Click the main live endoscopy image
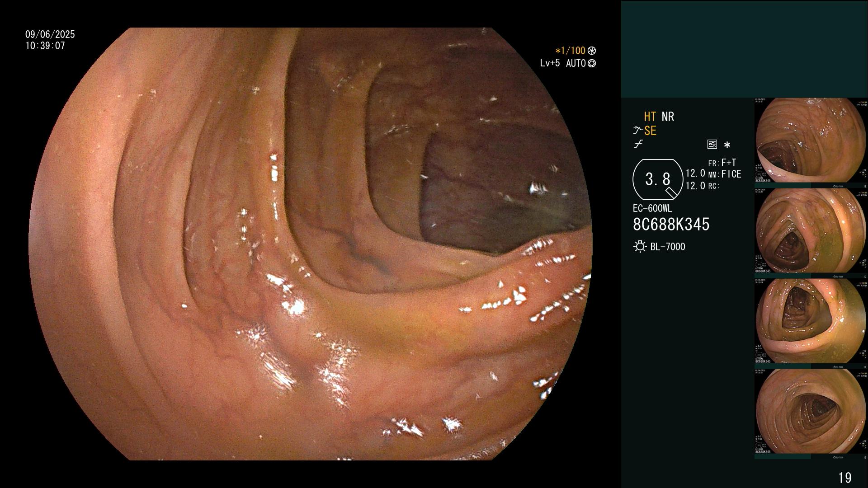The width and height of the screenshot is (868, 488). [311, 244]
